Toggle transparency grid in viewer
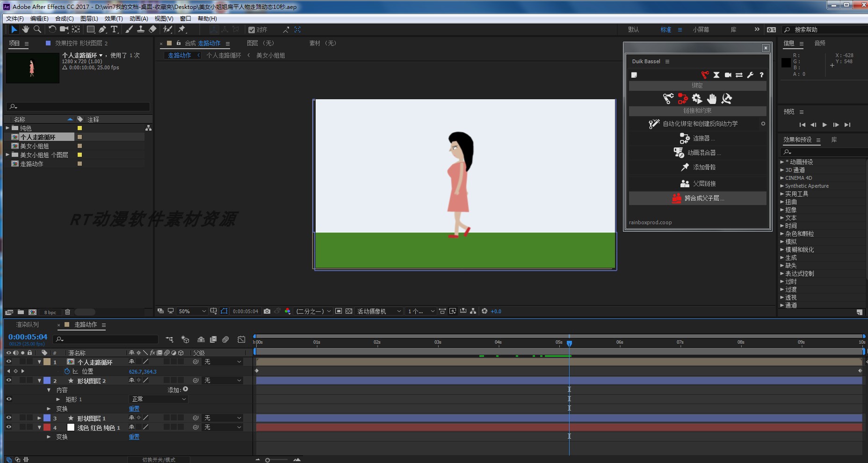The width and height of the screenshot is (868, 463). (349, 311)
